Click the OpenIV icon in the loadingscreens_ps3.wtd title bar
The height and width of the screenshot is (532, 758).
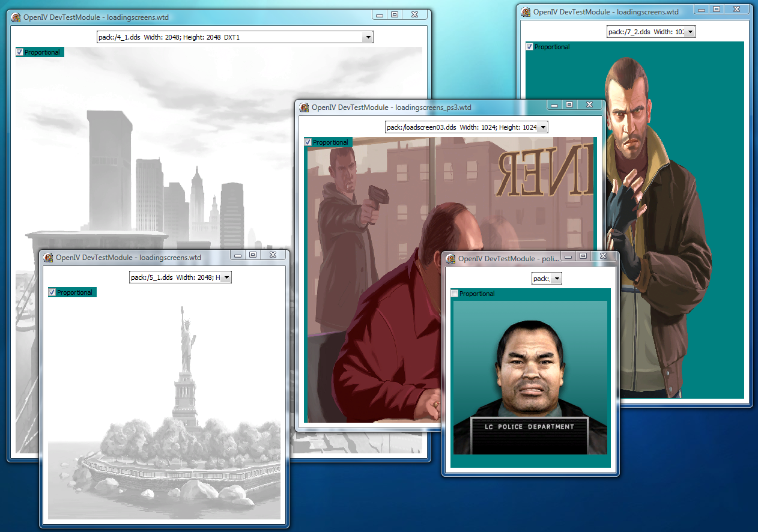[x=305, y=107]
